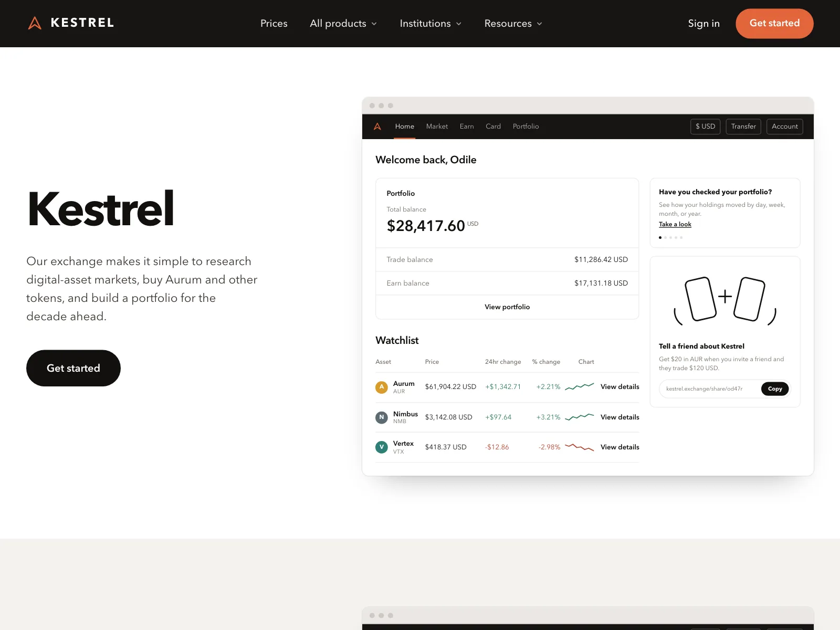
Task: Click the Tell a friend about Kestrel heading
Action: tap(701, 346)
